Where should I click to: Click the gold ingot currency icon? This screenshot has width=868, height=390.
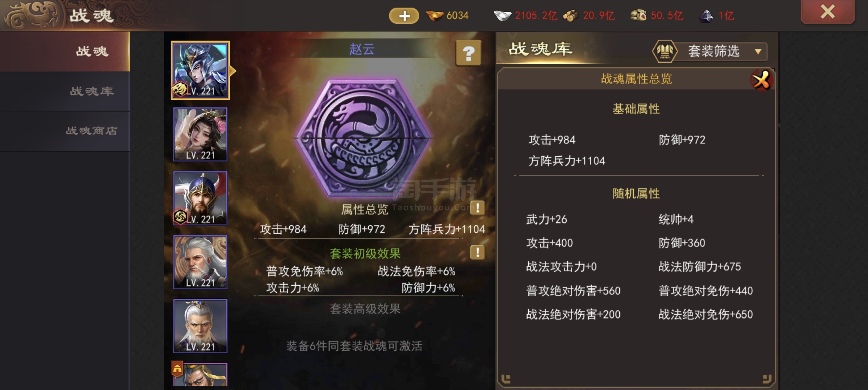[x=434, y=16]
